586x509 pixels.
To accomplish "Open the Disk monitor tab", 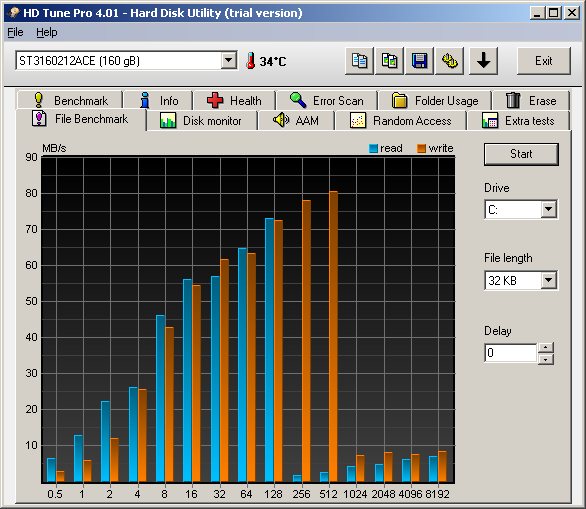I will point(202,121).
